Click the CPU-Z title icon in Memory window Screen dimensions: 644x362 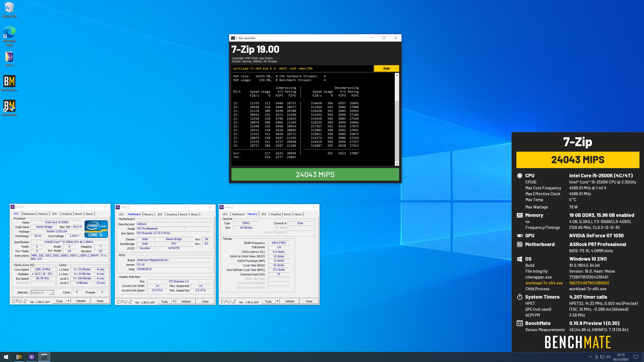coord(222,207)
